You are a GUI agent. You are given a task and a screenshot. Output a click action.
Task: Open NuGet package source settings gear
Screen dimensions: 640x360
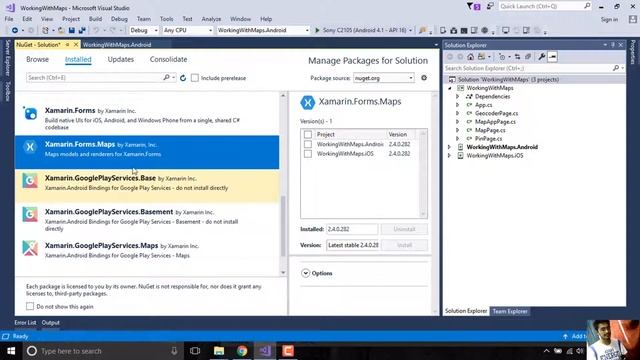(x=424, y=78)
